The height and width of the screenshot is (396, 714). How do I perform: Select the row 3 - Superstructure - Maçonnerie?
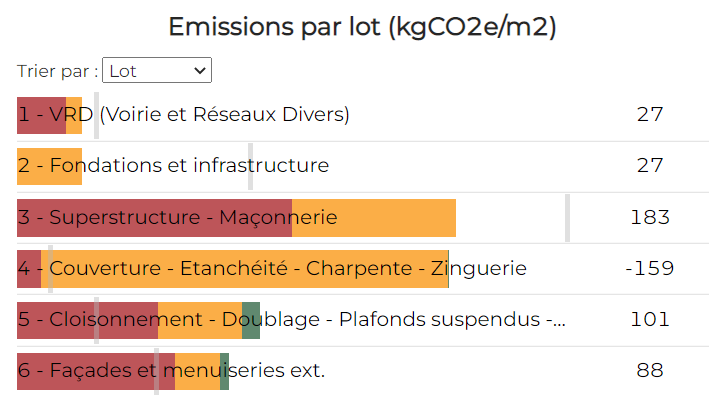tap(362, 218)
